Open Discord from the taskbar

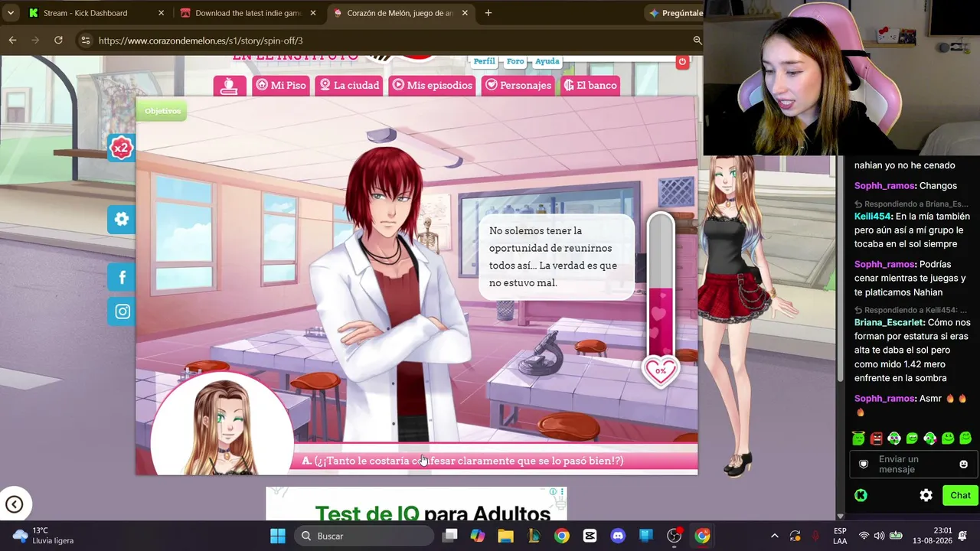click(618, 536)
